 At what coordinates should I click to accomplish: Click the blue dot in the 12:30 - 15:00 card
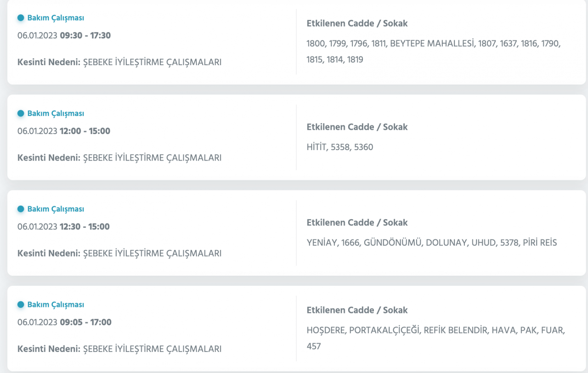click(21, 209)
